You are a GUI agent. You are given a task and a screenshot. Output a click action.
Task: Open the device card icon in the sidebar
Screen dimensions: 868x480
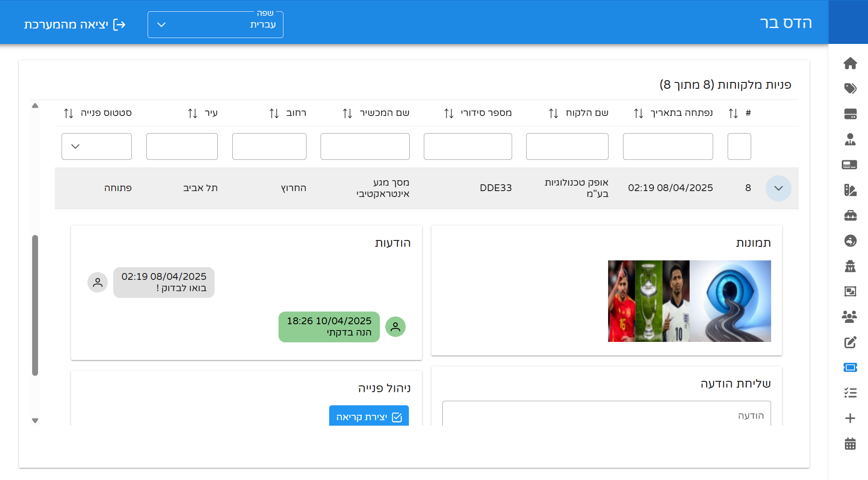point(850,164)
